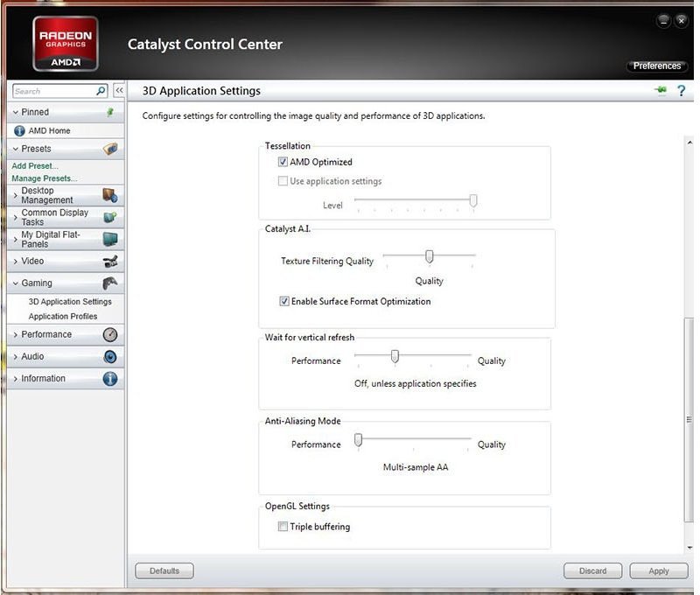Open Application Profiles item
The width and height of the screenshot is (700, 595).
tap(62, 316)
